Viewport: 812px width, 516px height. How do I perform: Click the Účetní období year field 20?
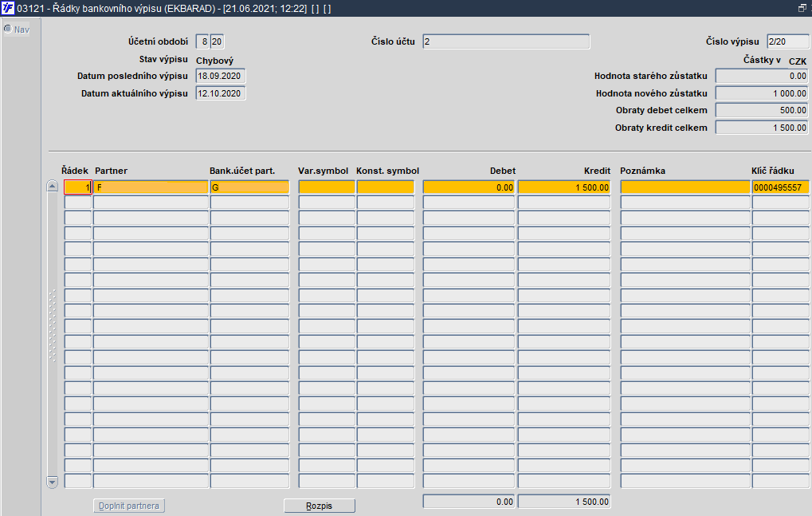(x=217, y=41)
